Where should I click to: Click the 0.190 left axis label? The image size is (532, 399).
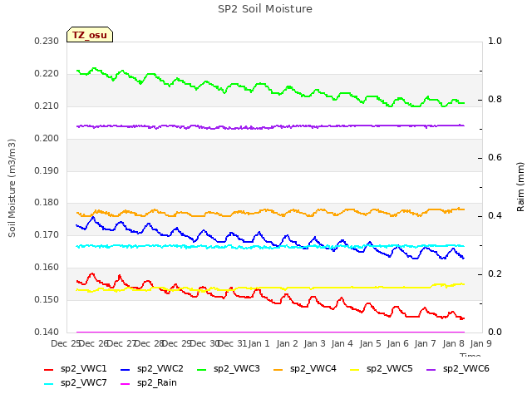[47, 170]
